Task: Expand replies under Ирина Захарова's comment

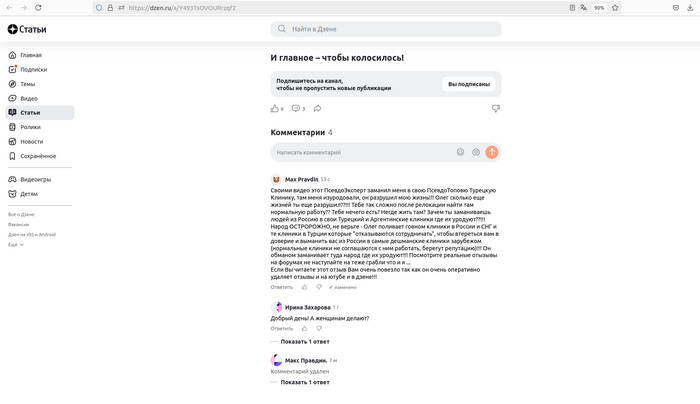Action: [304, 341]
